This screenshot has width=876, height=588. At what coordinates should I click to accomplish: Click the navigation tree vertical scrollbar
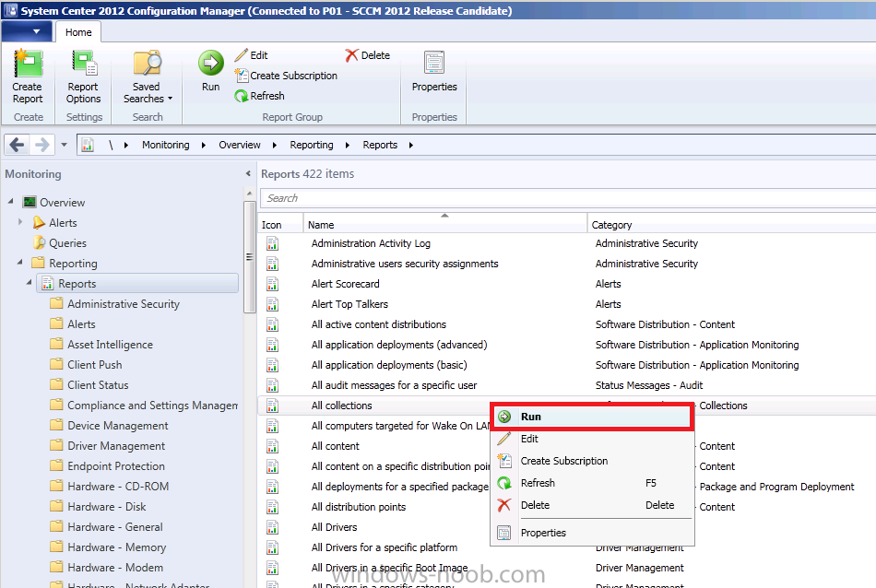249,257
